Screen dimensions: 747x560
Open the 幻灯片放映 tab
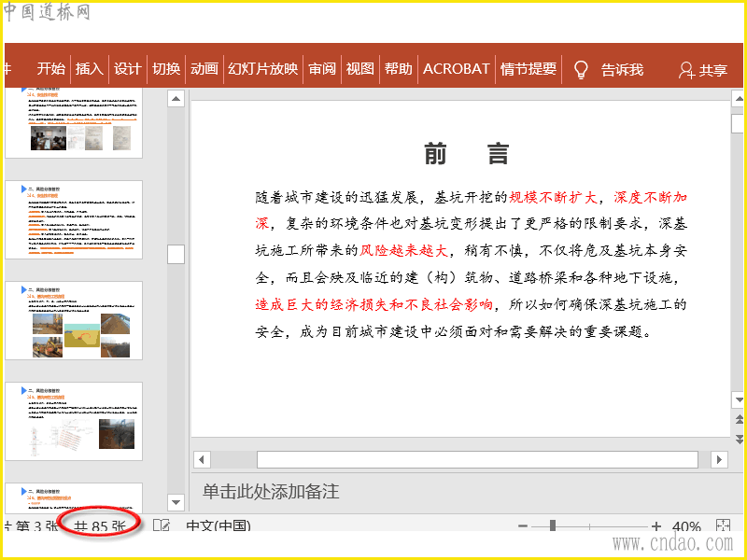[262, 69]
